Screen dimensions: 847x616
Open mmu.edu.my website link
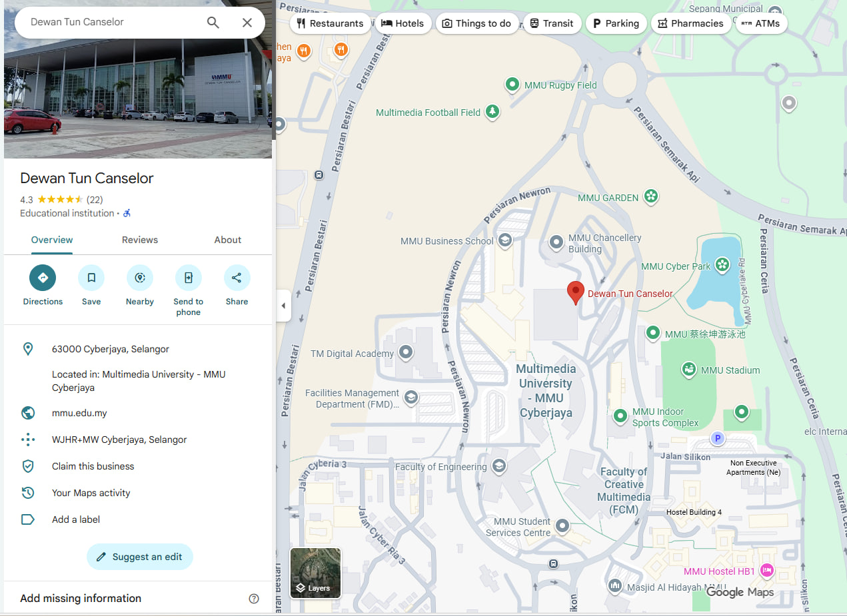(79, 413)
